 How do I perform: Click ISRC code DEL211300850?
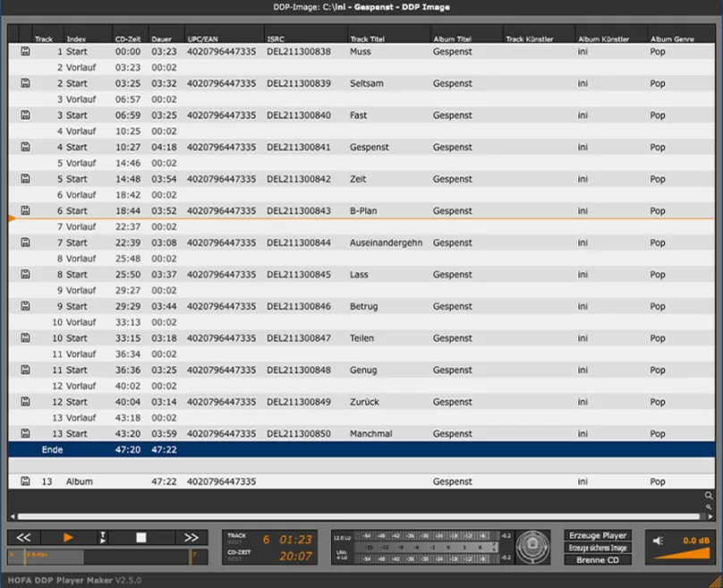coord(299,433)
